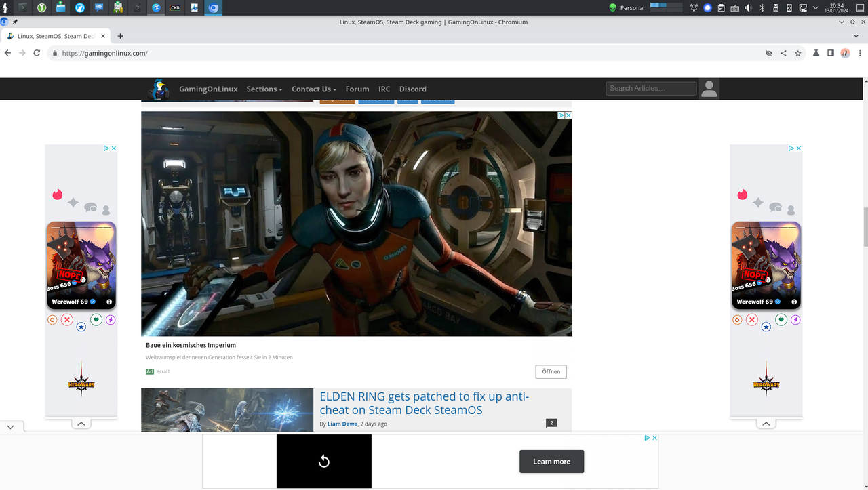Click the Werewolf 69 card in left ad
This screenshot has height=490, width=868.
click(x=81, y=265)
